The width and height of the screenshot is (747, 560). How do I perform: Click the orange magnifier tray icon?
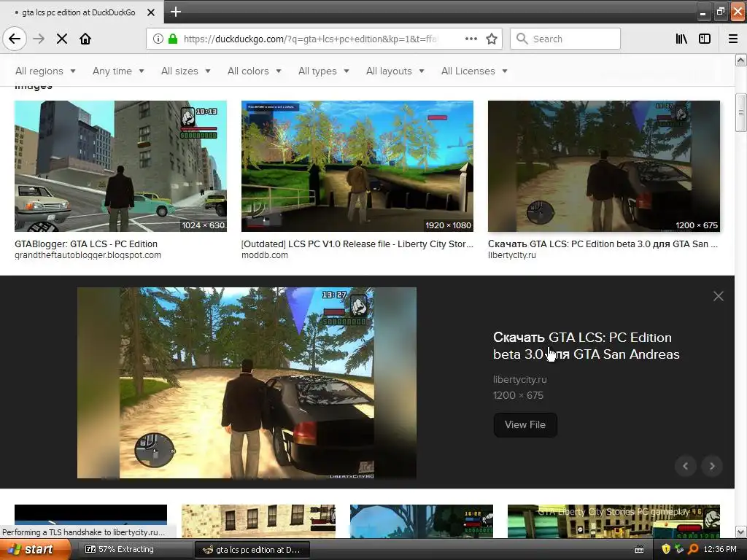click(x=693, y=549)
